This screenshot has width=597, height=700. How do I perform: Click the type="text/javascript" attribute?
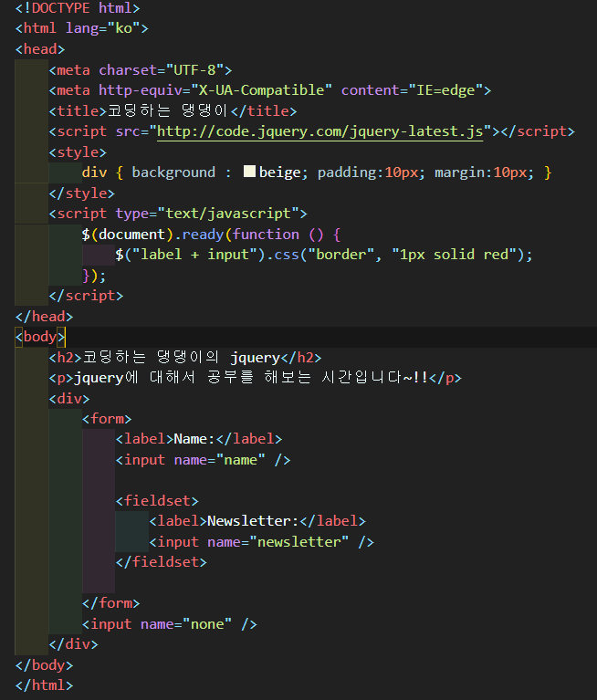tap(207, 214)
